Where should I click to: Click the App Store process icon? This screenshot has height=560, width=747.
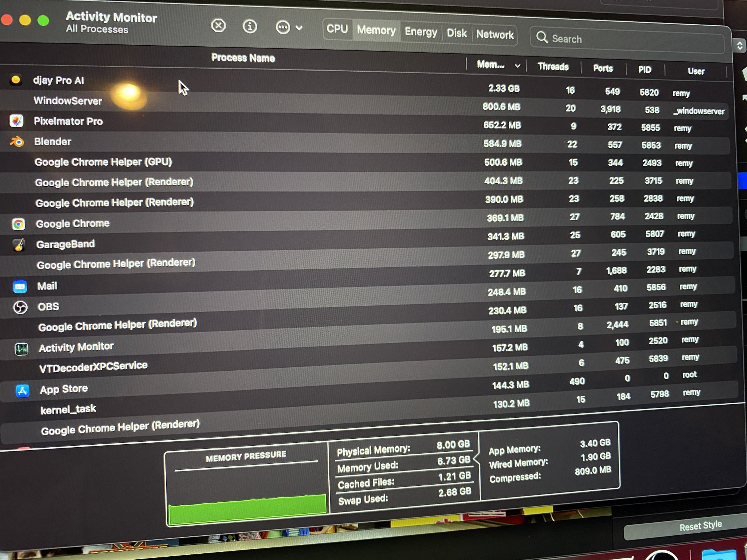pyautogui.click(x=22, y=391)
